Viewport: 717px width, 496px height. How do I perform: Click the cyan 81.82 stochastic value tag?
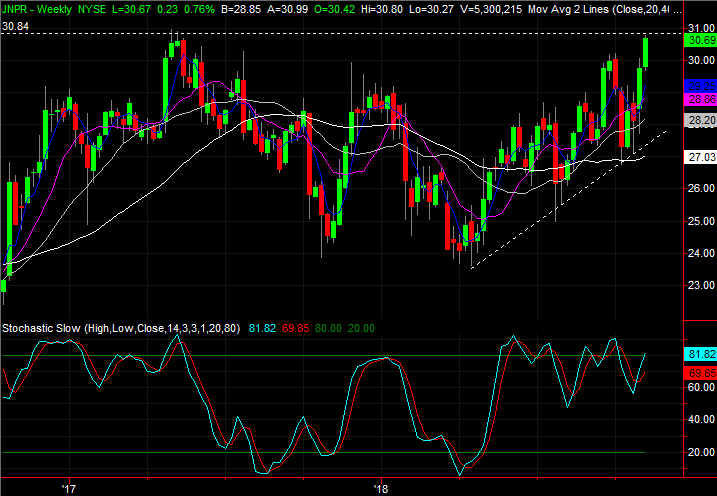[x=698, y=354]
